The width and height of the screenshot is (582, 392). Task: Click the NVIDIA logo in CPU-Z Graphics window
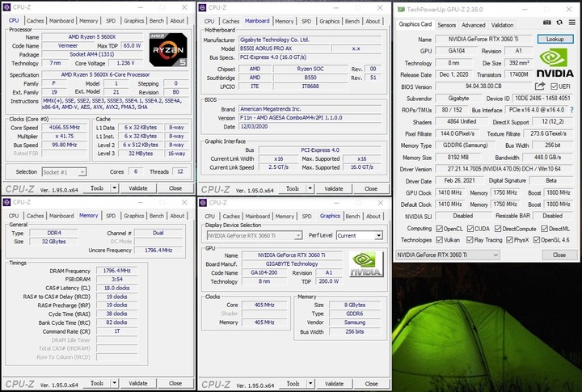[365, 264]
